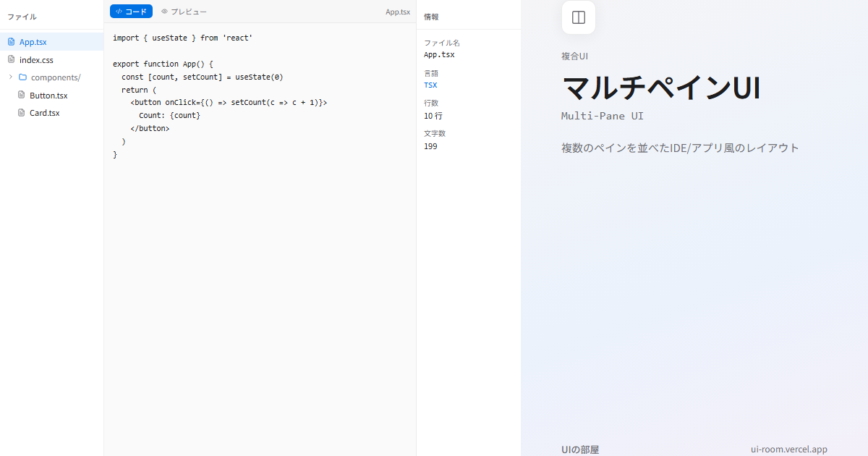Click the import useState code line
This screenshot has height=456, width=868.
[x=182, y=38]
